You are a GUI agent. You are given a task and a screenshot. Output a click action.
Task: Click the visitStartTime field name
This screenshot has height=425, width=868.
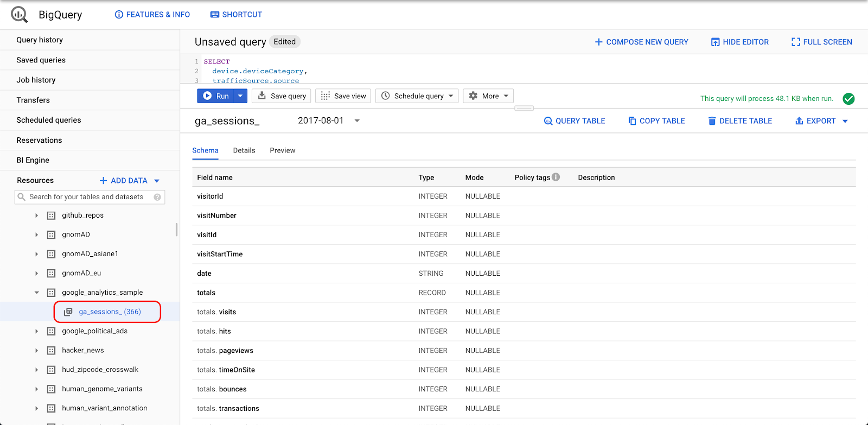pyautogui.click(x=220, y=254)
